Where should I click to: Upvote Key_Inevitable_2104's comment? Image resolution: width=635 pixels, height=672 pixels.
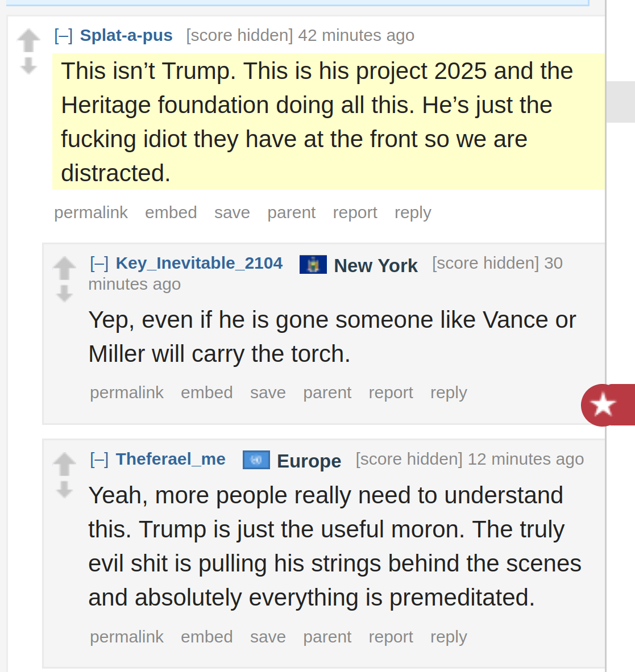(x=64, y=268)
